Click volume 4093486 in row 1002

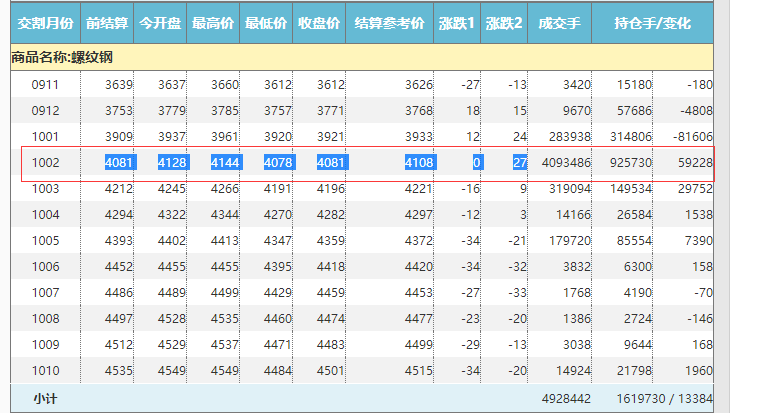pyautogui.click(x=566, y=163)
